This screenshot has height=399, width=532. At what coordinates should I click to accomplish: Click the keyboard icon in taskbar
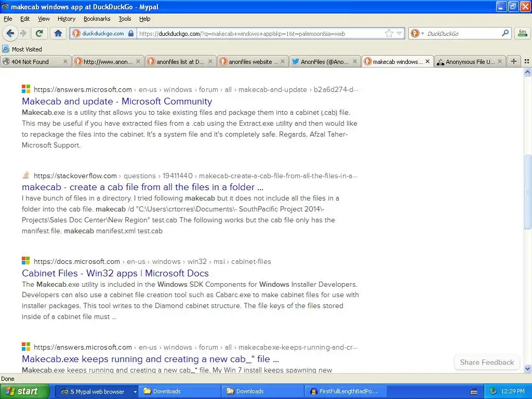(474, 392)
